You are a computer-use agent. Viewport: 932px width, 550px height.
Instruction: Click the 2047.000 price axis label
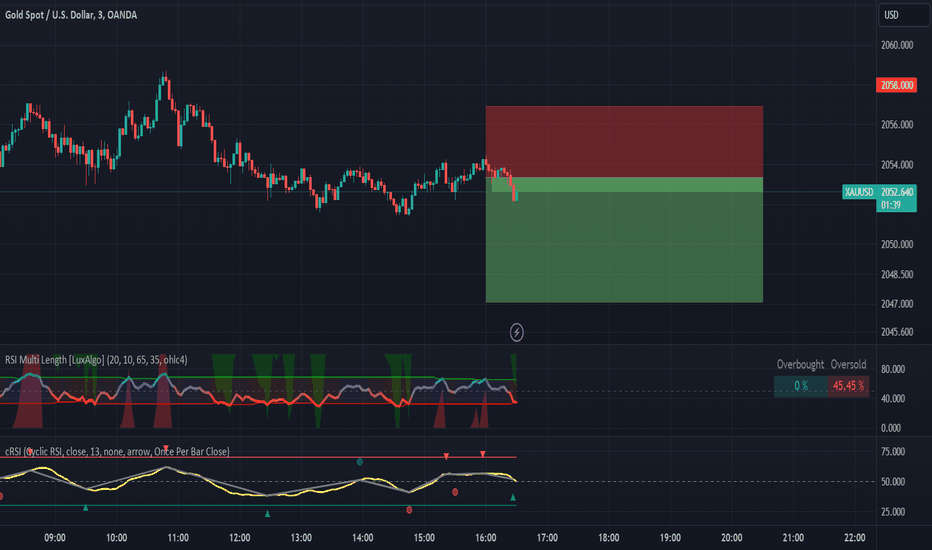(897, 304)
